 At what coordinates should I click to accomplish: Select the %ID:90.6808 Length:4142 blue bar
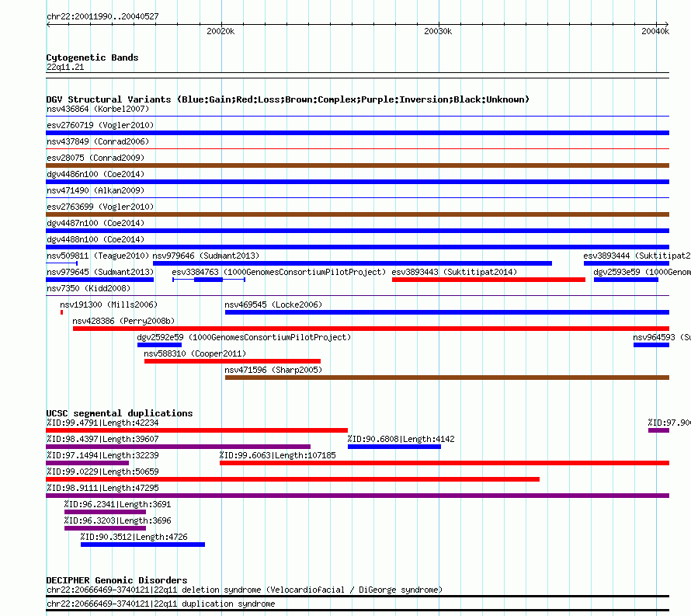tap(394, 447)
